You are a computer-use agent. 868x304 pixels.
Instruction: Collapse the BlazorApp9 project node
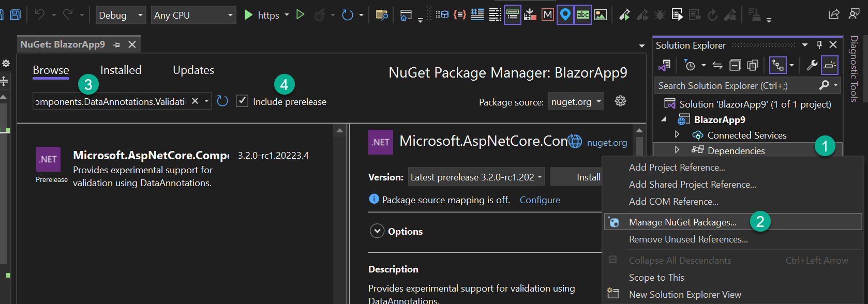pos(664,119)
